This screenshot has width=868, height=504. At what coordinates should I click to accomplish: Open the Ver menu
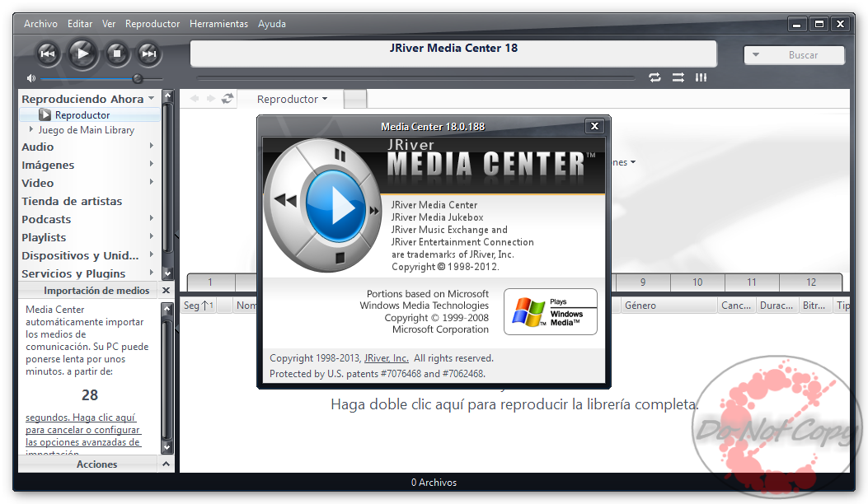(x=109, y=24)
